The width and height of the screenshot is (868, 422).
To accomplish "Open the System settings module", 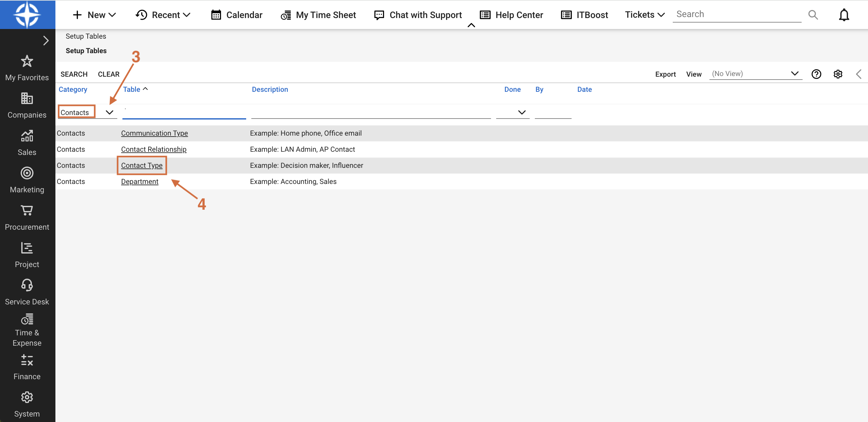I will (x=27, y=402).
